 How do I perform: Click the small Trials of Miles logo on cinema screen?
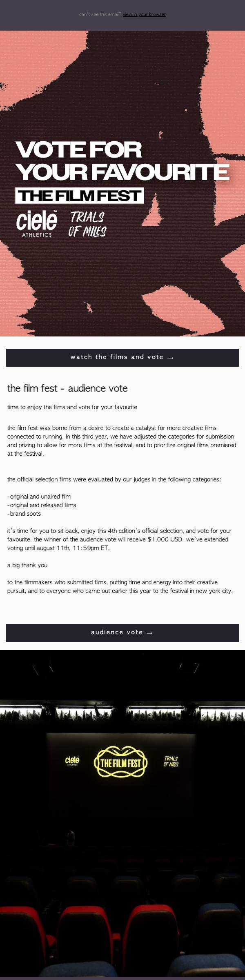[x=171, y=761]
